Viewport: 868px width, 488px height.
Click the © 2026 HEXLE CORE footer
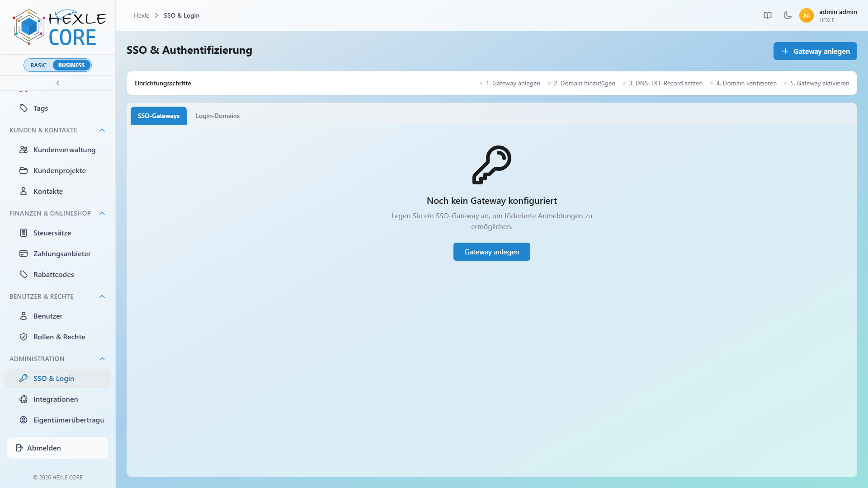(x=58, y=477)
